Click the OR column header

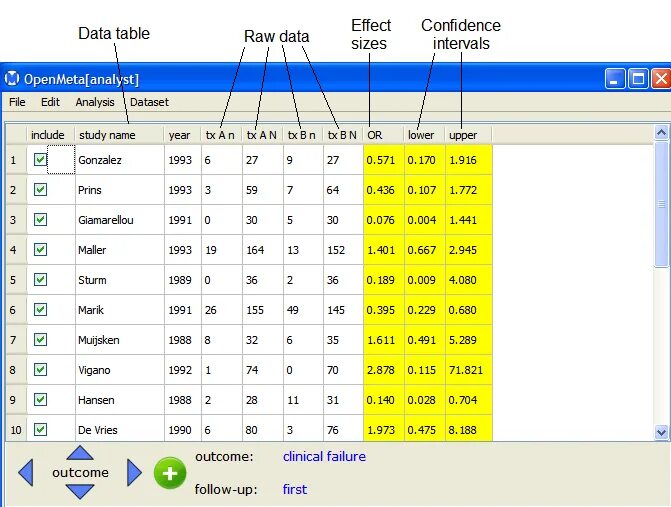click(384, 135)
